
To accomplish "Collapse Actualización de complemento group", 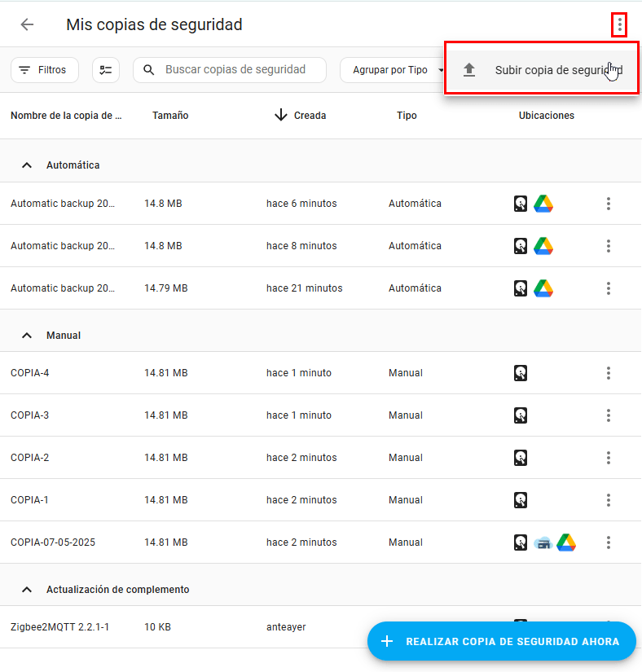I will (27, 590).
